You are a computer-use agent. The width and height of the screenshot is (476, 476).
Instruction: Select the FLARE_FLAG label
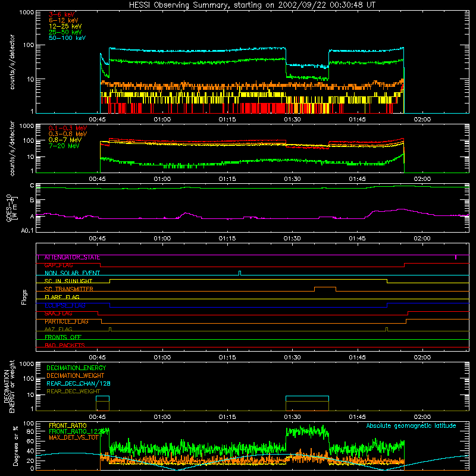click(62, 297)
